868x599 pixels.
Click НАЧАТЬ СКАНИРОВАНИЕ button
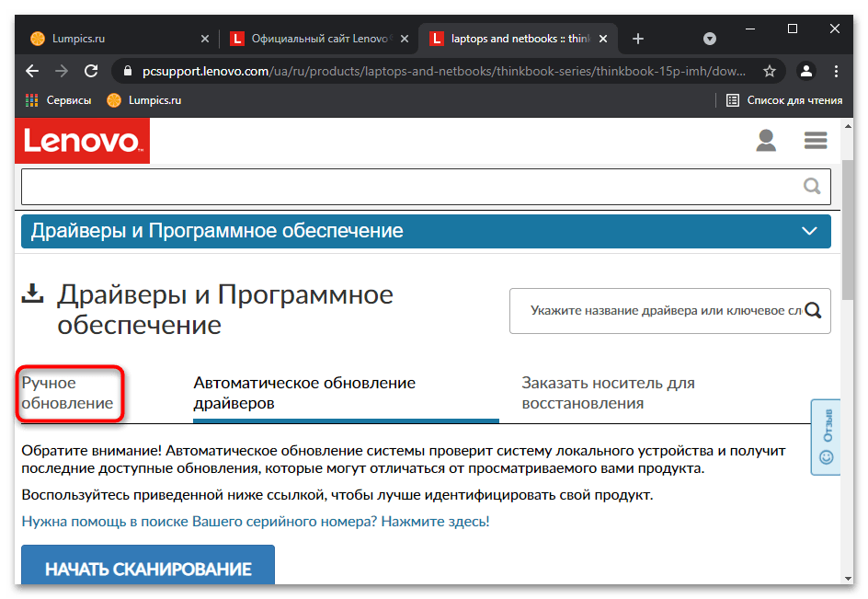pyautogui.click(x=148, y=565)
